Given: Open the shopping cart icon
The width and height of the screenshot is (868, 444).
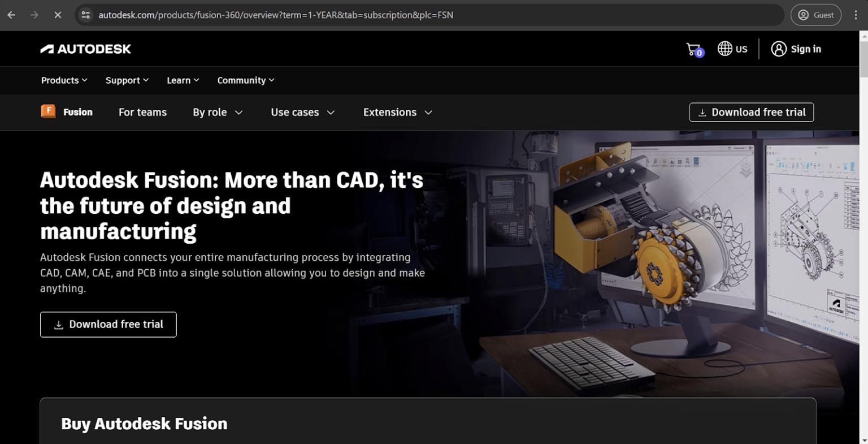Looking at the screenshot, I should coord(693,49).
